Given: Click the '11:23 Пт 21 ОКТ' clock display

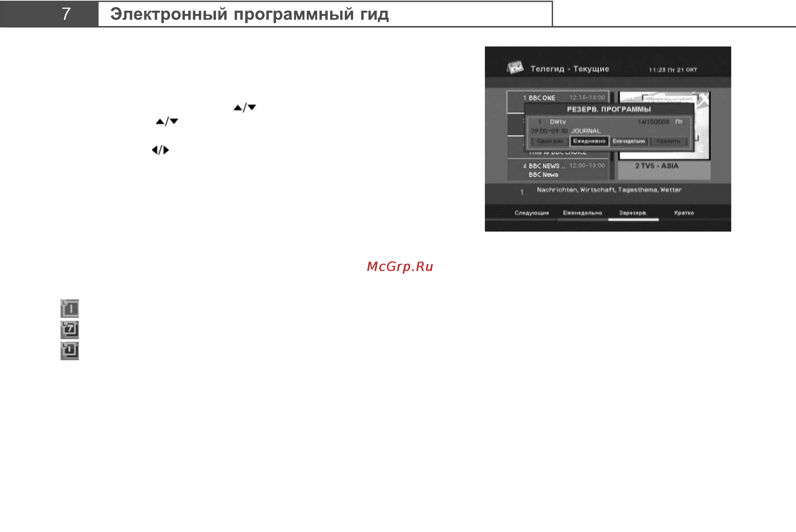Looking at the screenshot, I should click(x=673, y=70).
